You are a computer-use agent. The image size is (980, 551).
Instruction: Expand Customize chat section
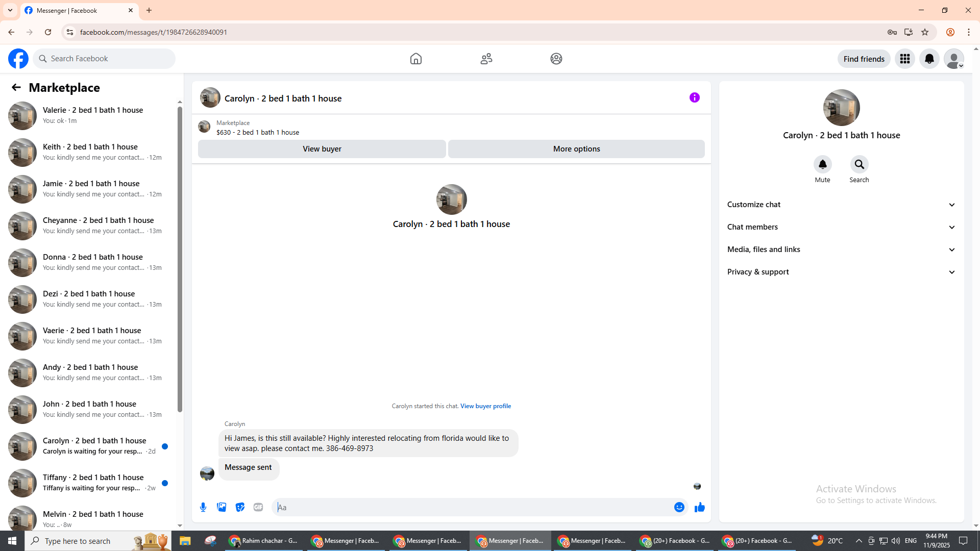click(842, 205)
